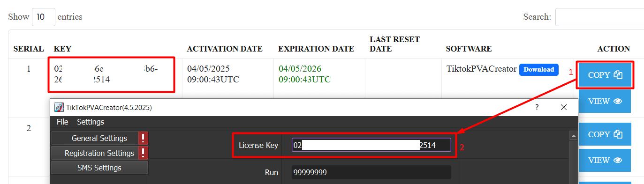Select the license key text in row 1
644x184 pixels.
click(106, 74)
